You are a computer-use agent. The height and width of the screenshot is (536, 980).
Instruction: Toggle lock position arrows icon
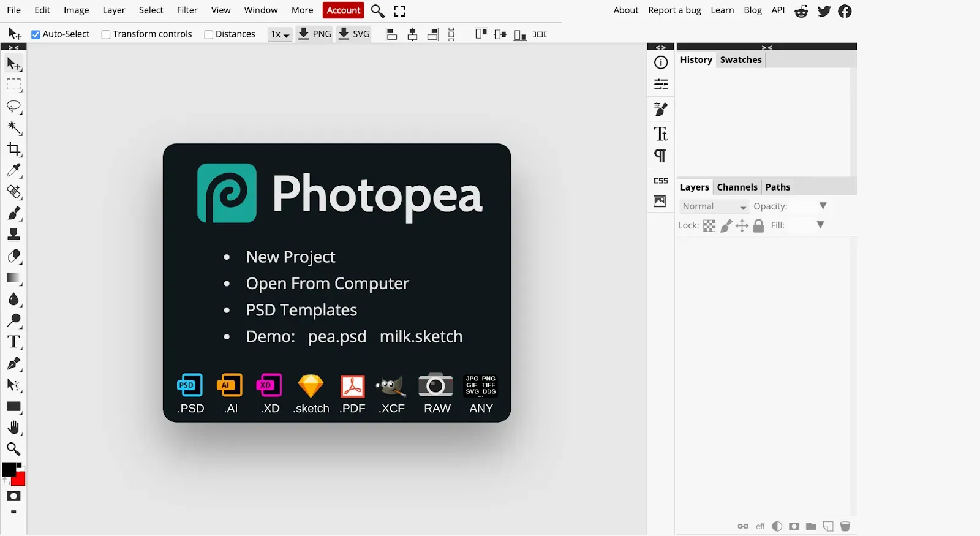point(742,226)
